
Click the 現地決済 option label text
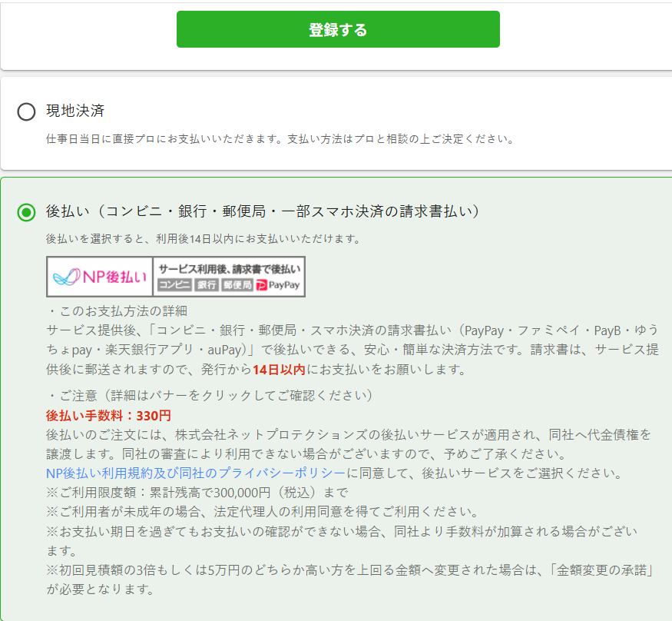click(x=75, y=111)
